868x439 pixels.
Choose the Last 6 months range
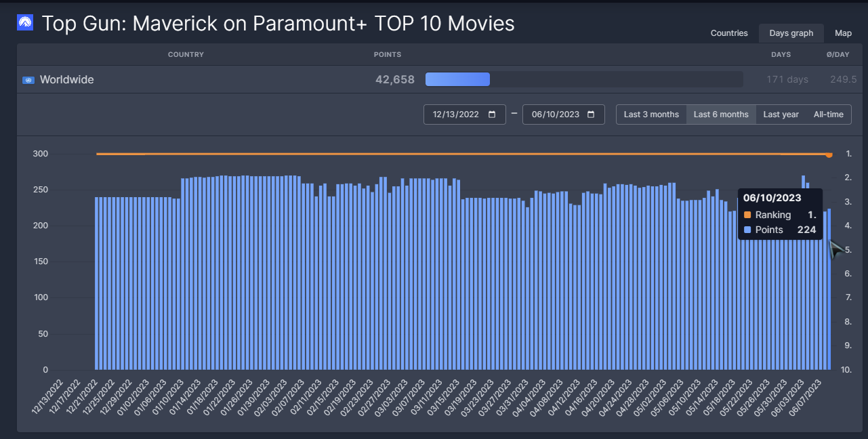coord(721,114)
